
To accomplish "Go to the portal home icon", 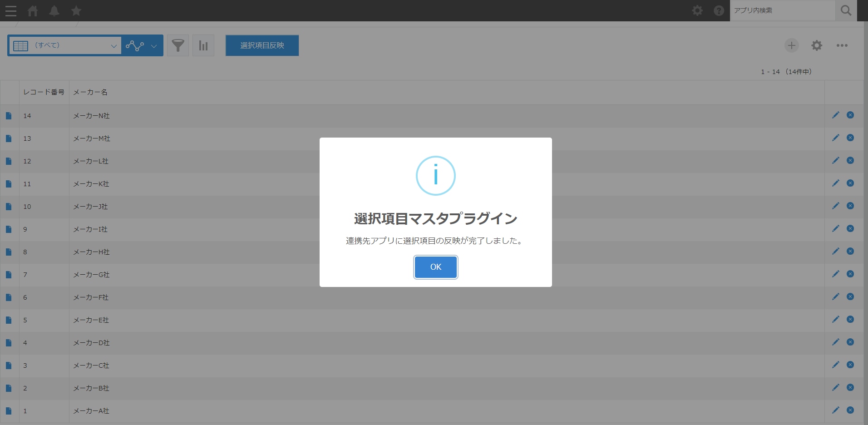I will pyautogui.click(x=32, y=10).
